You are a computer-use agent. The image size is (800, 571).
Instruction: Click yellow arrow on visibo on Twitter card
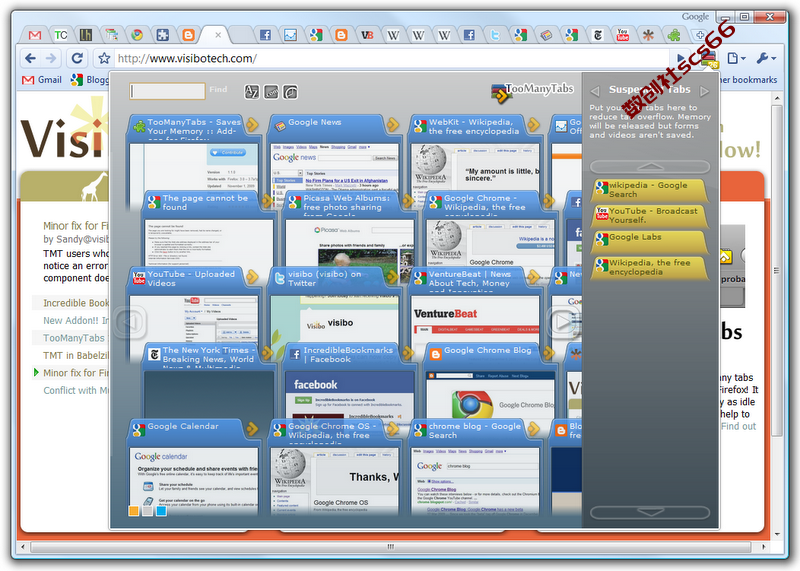393,277
